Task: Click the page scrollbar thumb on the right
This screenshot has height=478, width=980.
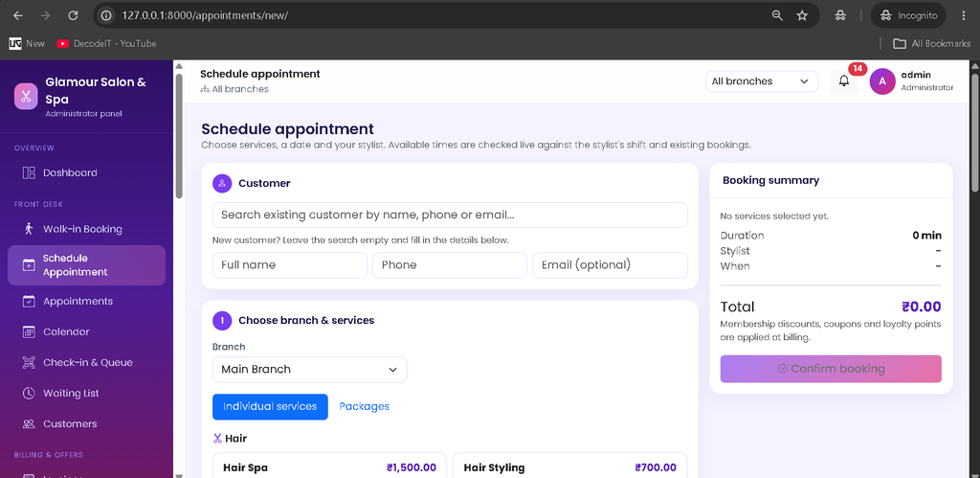Action: click(975, 132)
